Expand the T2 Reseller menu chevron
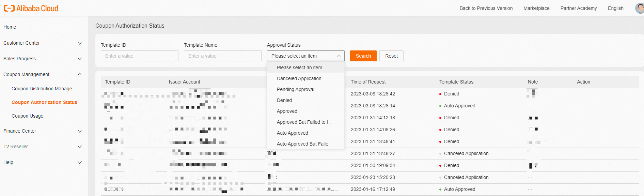The width and height of the screenshot is (644, 196). (x=80, y=147)
